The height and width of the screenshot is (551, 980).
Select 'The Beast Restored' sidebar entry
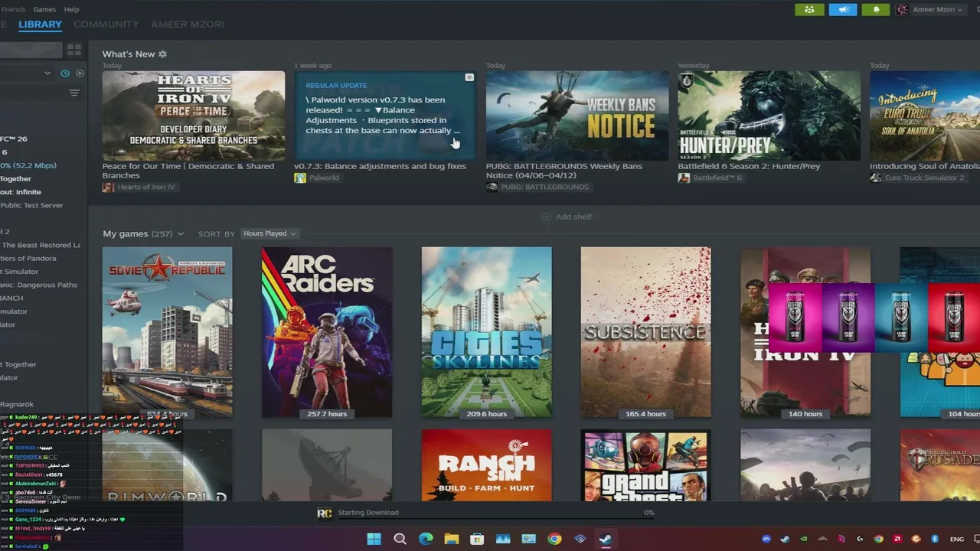click(x=40, y=245)
